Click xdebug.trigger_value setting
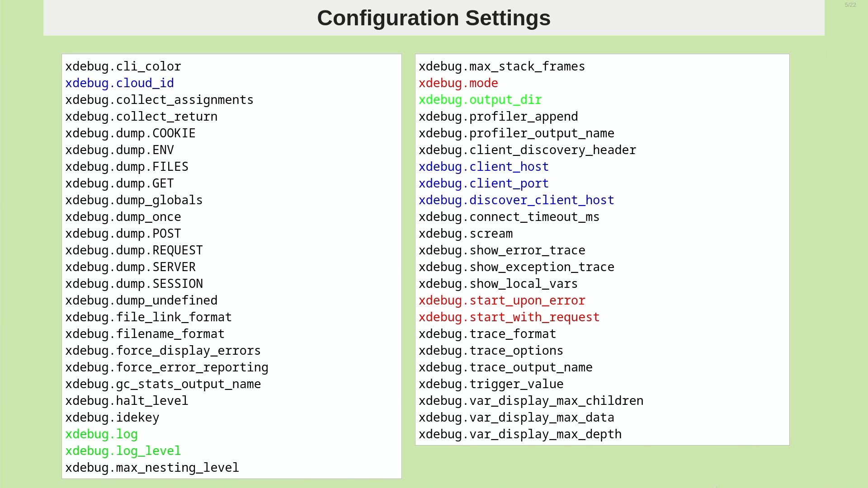 491,384
